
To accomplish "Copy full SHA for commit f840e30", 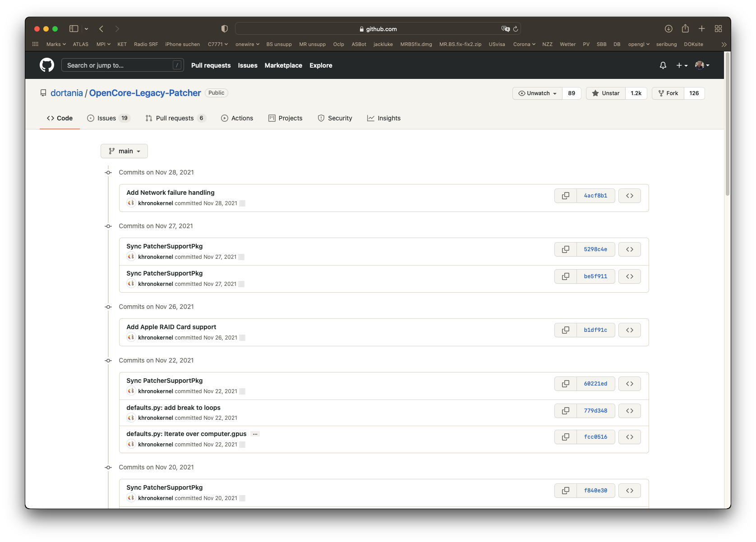I will pos(566,491).
